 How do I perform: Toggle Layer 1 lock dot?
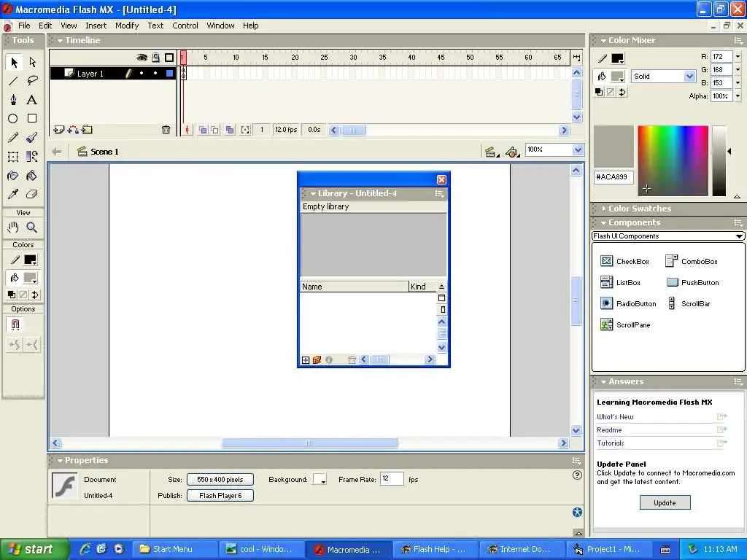155,74
